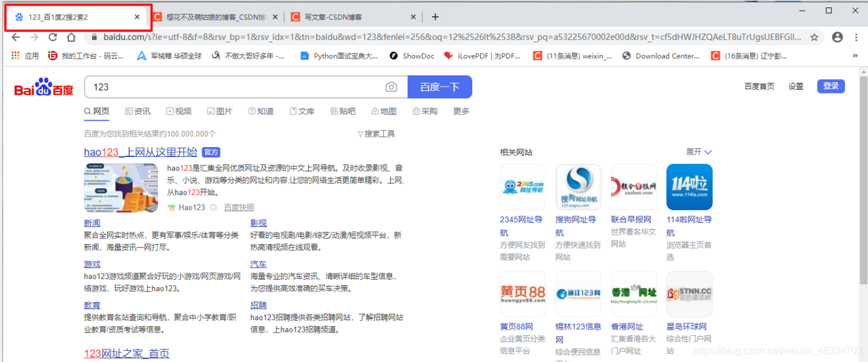This screenshot has height=362, width=868.
Task: Open hao123_上网从这里开始 result title
Action: click(141, 152)
